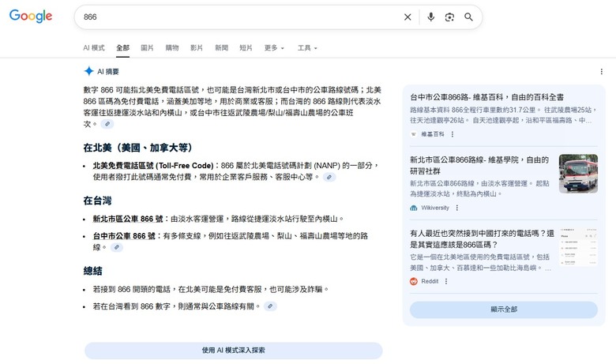Click 台中市公車 866 號 underlined term
Image resolution: width=616 pixels, height=364 pixels.
click(x=124, y=236)
